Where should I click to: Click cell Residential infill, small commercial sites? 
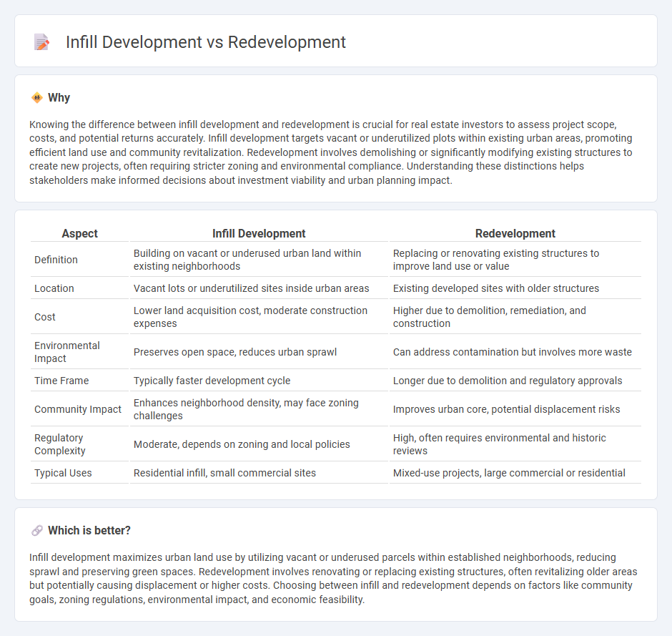click(x=259, y=473)
